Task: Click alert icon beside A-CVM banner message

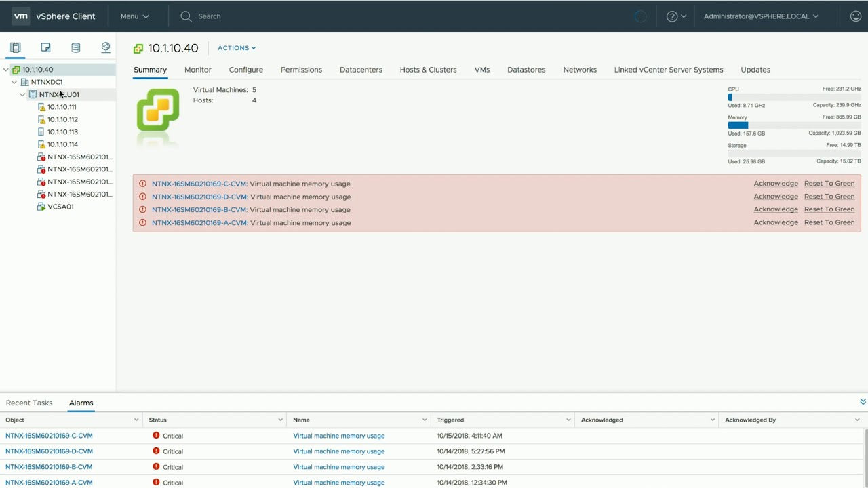Action: [142, 222]
